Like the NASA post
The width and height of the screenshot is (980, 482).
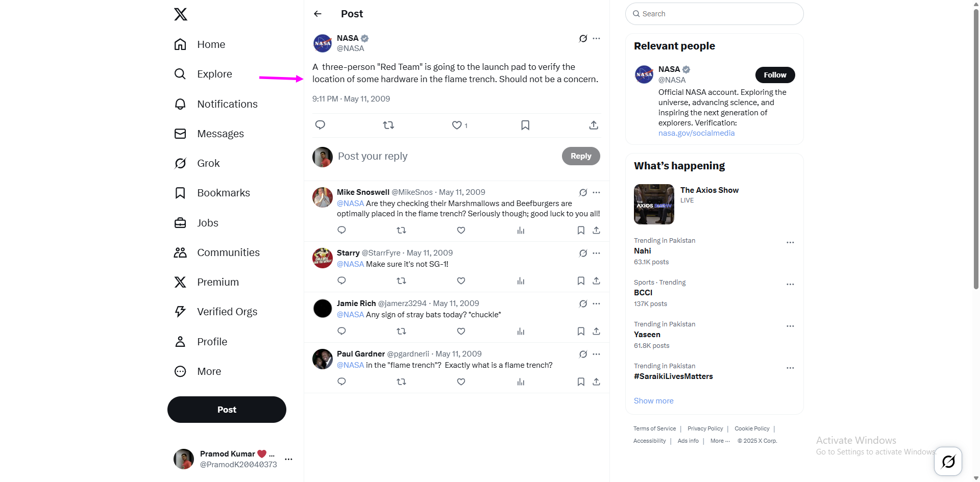point(457,125)
